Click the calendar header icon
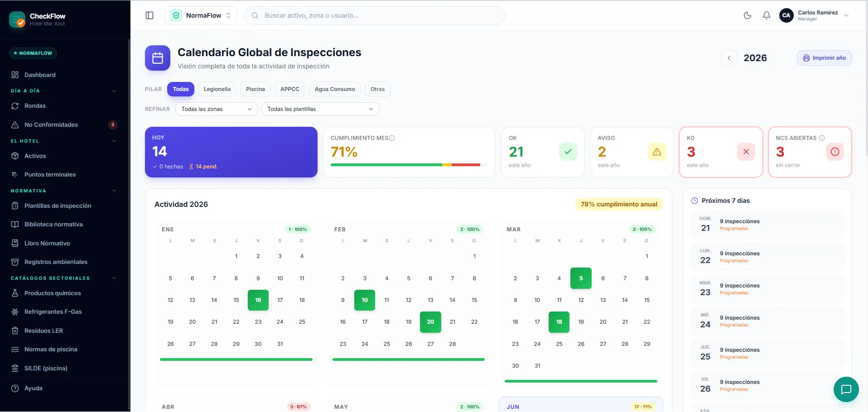Image resolution: width=868 pixels, height=412 pixels. (x=158, y=58)
